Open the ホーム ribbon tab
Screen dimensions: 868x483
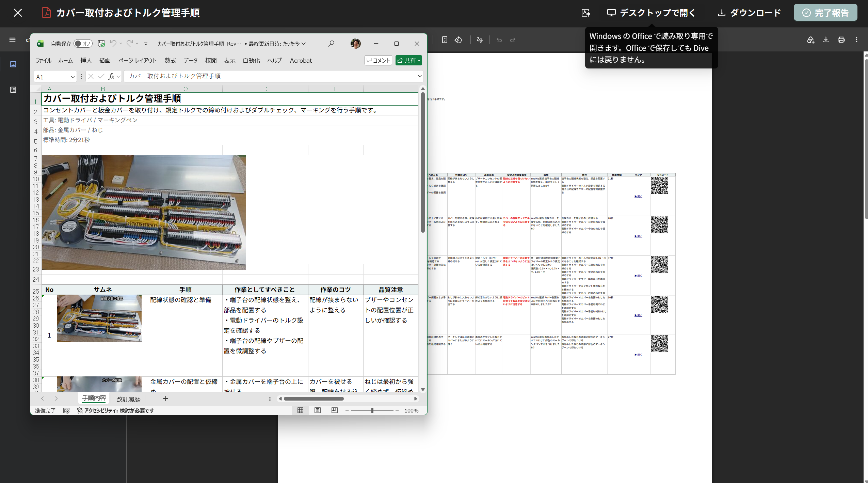(65, 60)
